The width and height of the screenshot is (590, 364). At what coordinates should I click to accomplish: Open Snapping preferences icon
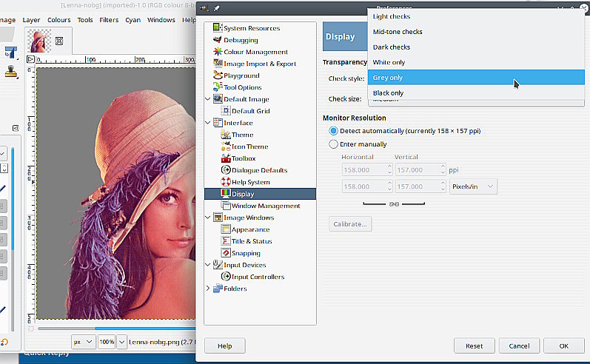click(x=225, y=253)
